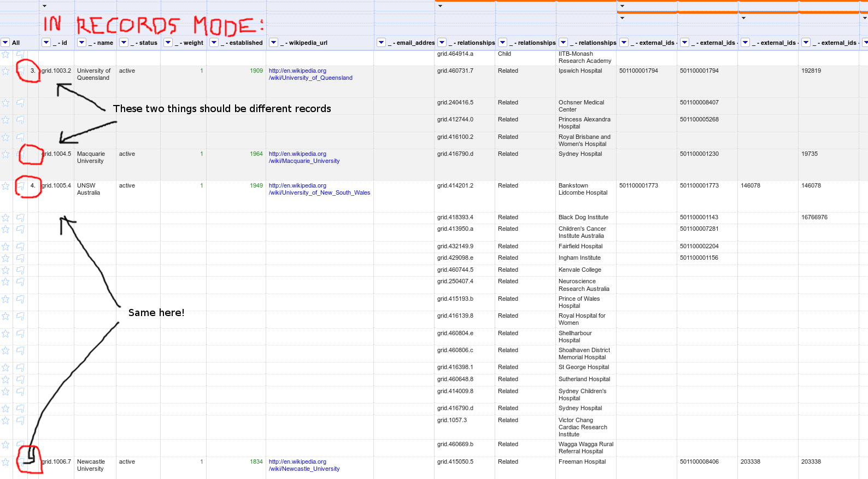Star the Kenvale College row

click(x=5, y=270)
